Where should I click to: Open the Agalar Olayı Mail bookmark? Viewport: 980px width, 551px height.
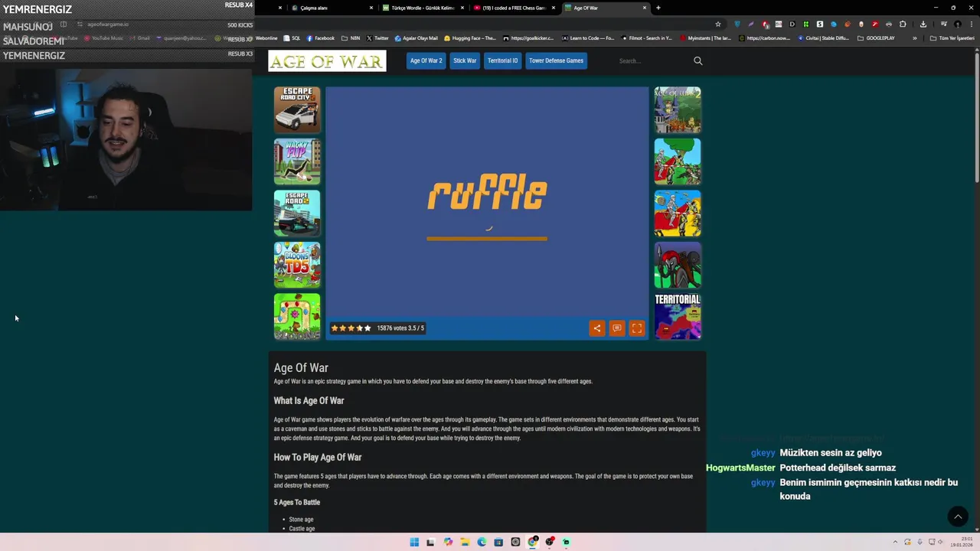[416, 38]
